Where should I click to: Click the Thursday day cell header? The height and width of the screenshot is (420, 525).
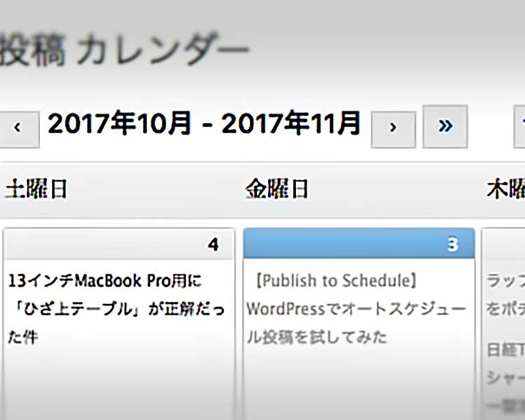click(x=503, y=244)
